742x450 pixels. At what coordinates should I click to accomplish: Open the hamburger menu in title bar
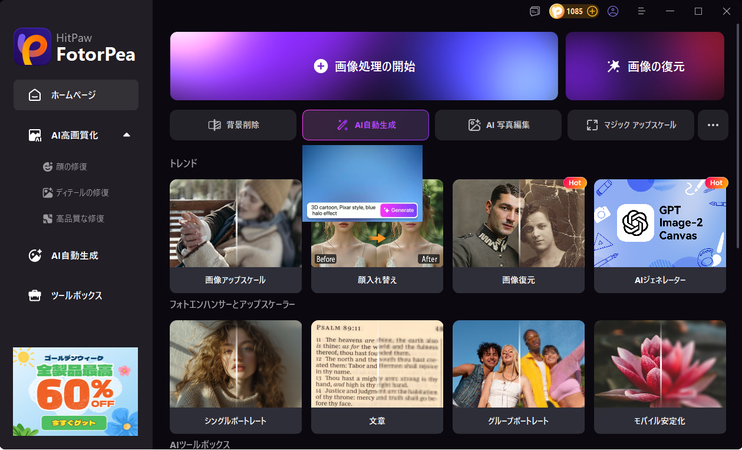[x=642, y=11]
